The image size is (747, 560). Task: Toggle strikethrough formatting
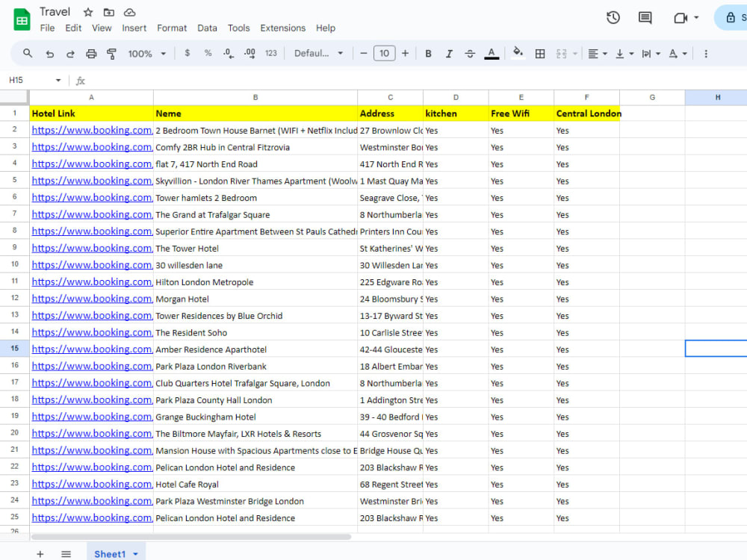click(x=470, y=54)
